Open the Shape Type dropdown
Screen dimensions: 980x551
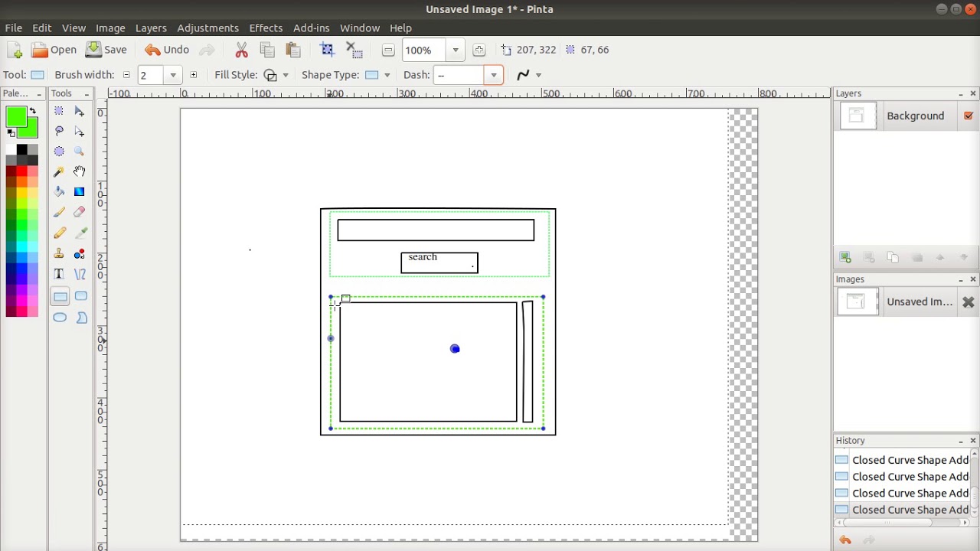[x=378, y=75]
